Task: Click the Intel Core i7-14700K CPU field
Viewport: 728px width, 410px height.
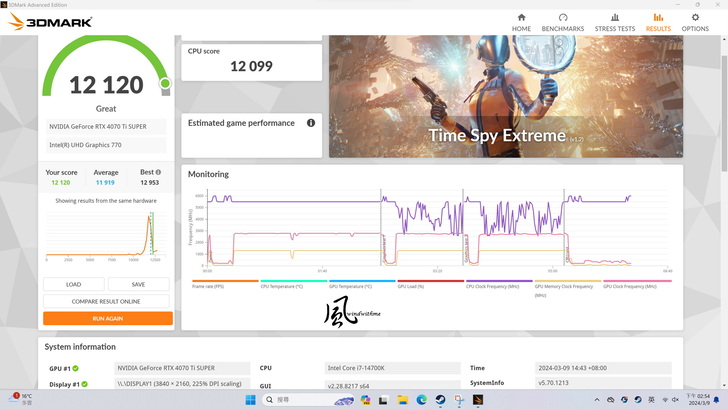Action: [x=392, y=368]
